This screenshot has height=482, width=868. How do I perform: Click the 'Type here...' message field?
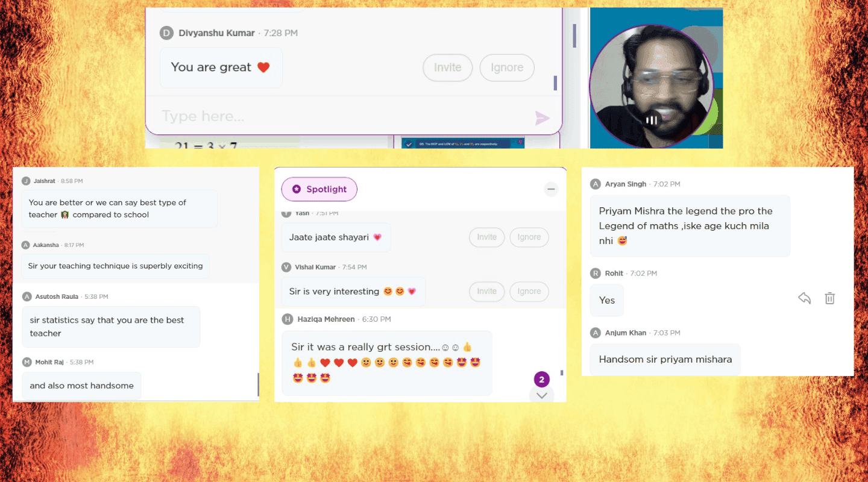338,116
